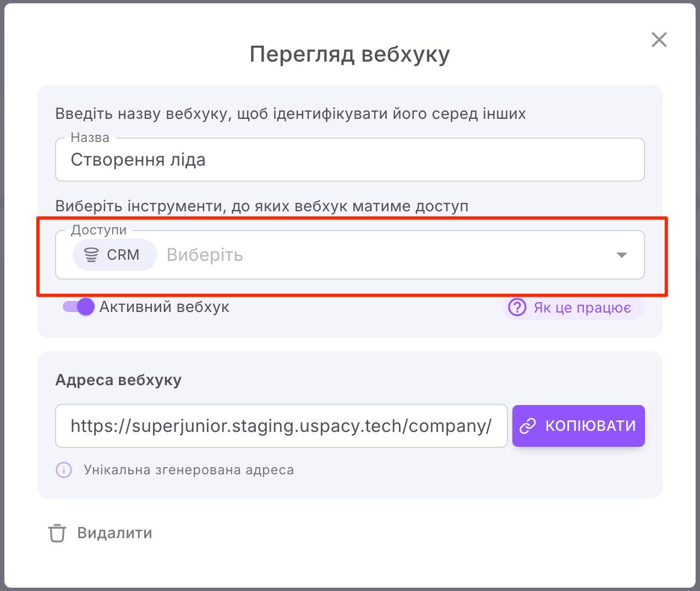Click the info icon next to 'Унікальна згенерована адреса'

coord(63,469)
